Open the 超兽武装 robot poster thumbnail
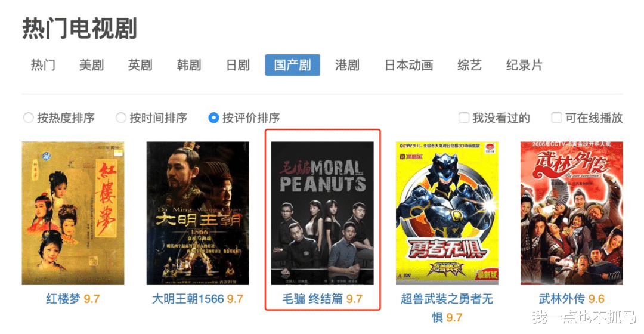The width and height of the screenshot is (644, 334). 447,213
